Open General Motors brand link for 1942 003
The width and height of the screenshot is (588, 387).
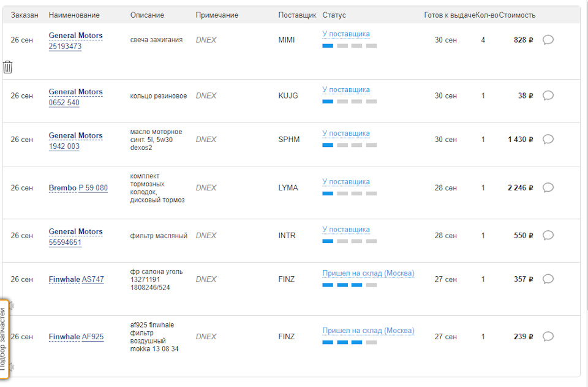75,136
